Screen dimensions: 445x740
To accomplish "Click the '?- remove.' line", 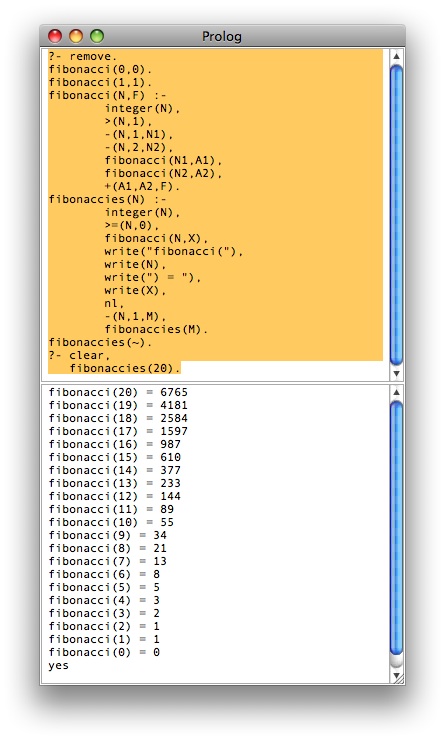I will point(83,56).
